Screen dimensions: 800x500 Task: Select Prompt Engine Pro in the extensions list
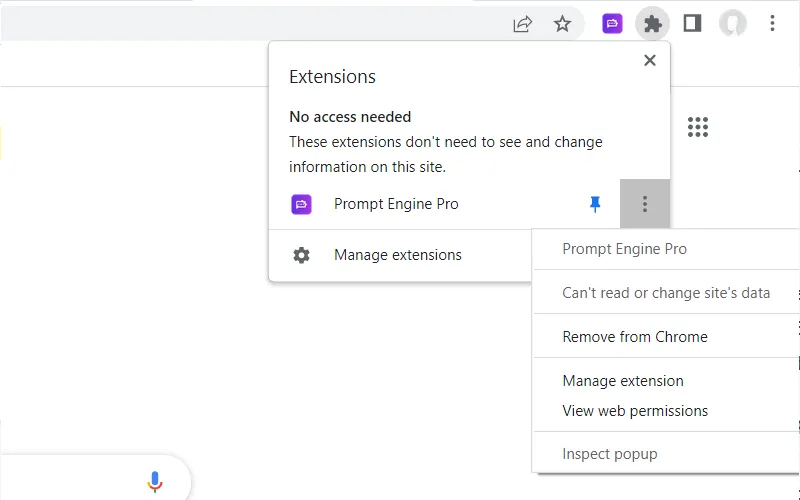[396, 204]
